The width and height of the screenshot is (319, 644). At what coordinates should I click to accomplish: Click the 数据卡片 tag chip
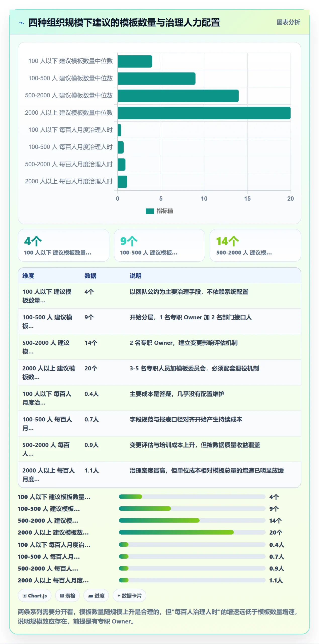point(129,595)
